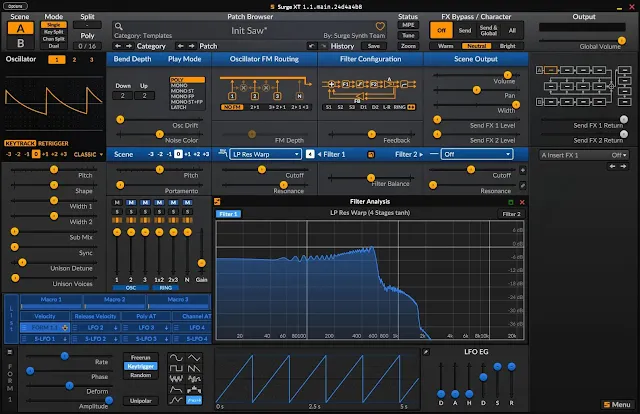Set FX Bypass to Send
Image resolution: width=640 pixels, height=414 pixels.
coord(464,31)
